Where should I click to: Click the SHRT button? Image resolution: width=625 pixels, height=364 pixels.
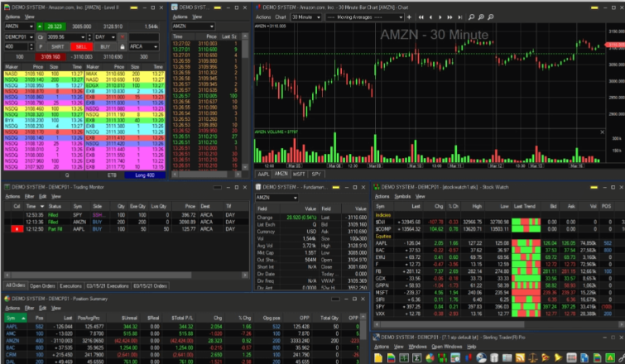[x=57, y=46]
